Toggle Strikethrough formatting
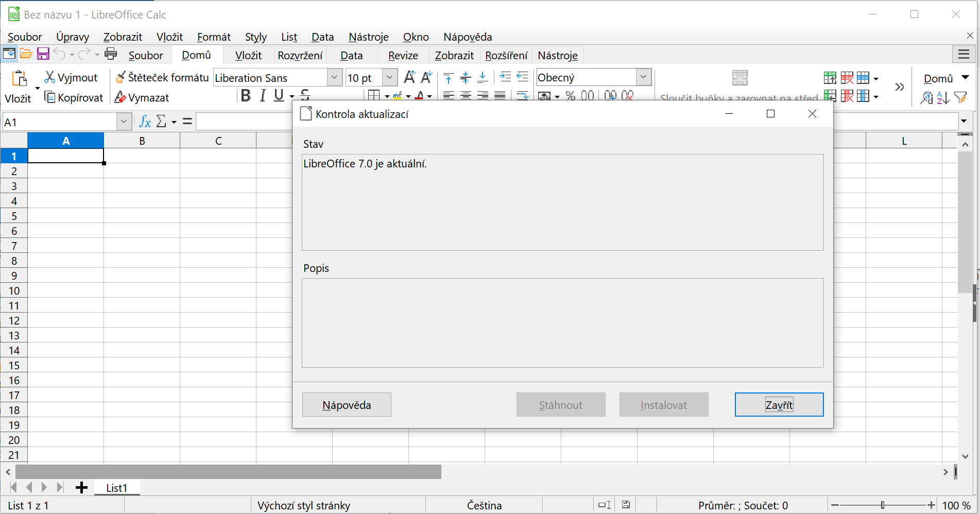This screenshot has width=980, height=514. 305,94
